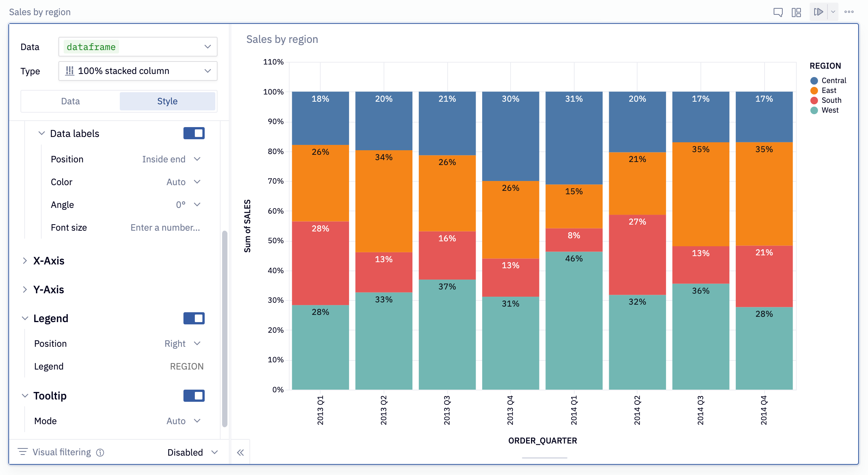Open the Disabled visual filtering selector
This screenshot has width=868, height=475.
point(191,452)
